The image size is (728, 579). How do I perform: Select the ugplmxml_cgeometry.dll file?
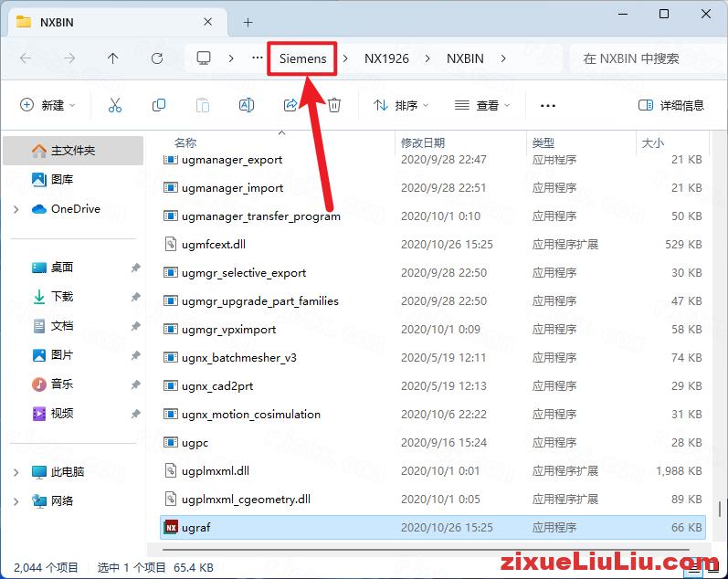[x=433, y=500]
